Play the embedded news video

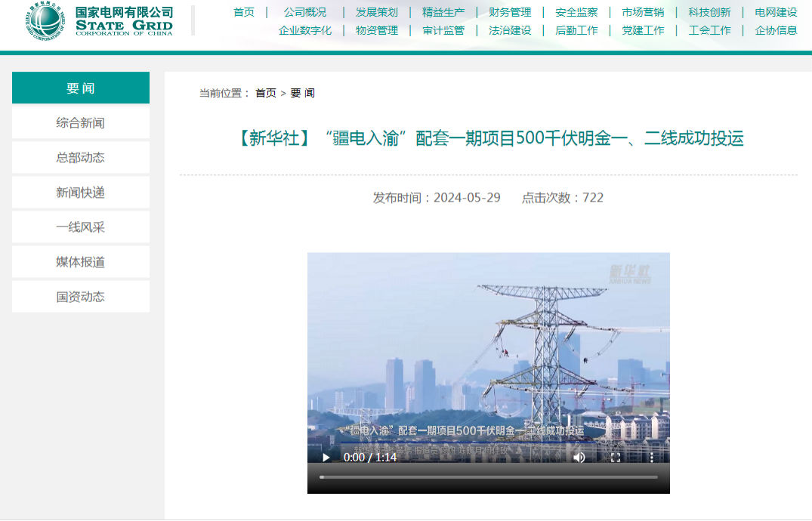tap(326, 458)
